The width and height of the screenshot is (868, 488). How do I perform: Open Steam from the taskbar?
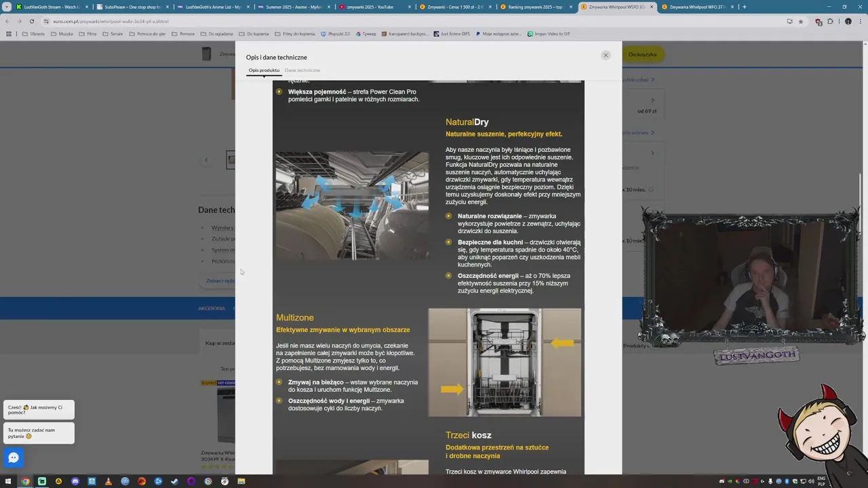(x=175, y=481)
